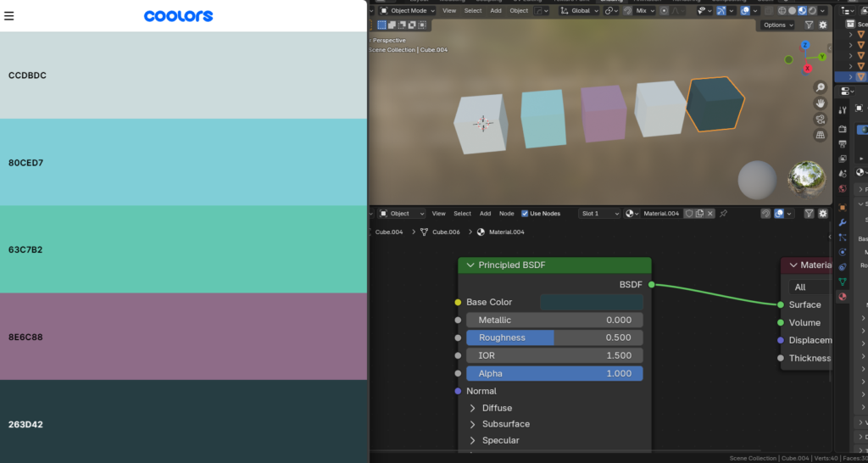Viewport: 868px width, 463px height.
Task: Open Coolors hamburger menu
Action: (9, 15)
